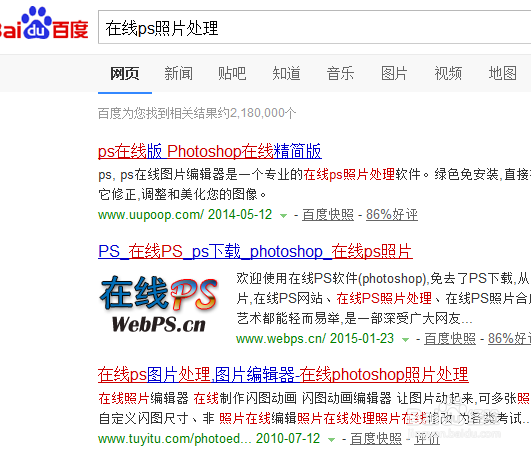531x452 pixels.
Task: Open the 视频 tab
Action: [448, 73]
